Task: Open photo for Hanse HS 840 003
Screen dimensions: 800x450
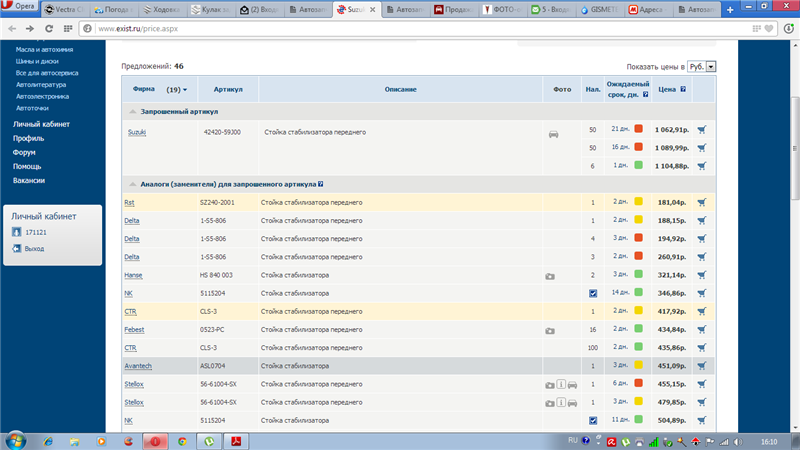Action: 550,275
